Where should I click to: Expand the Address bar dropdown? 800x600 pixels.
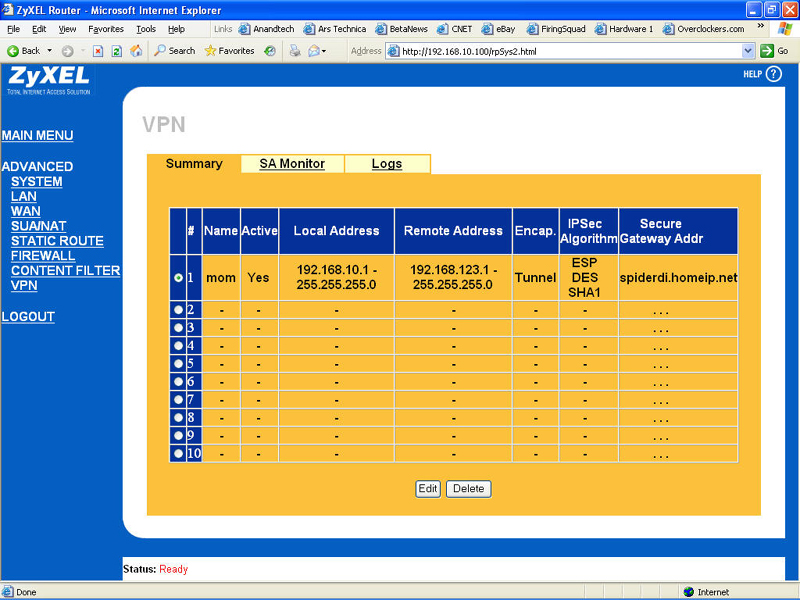tap(747, 51)
